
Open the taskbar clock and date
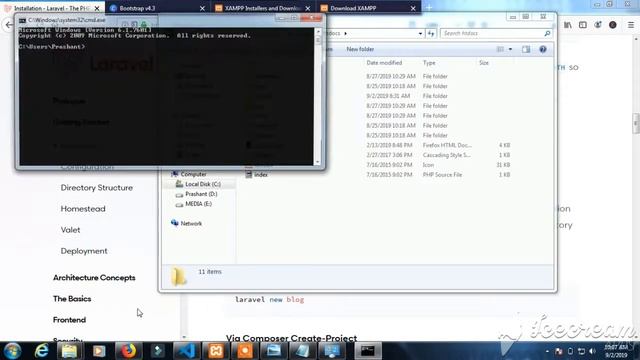coord(616,351)
